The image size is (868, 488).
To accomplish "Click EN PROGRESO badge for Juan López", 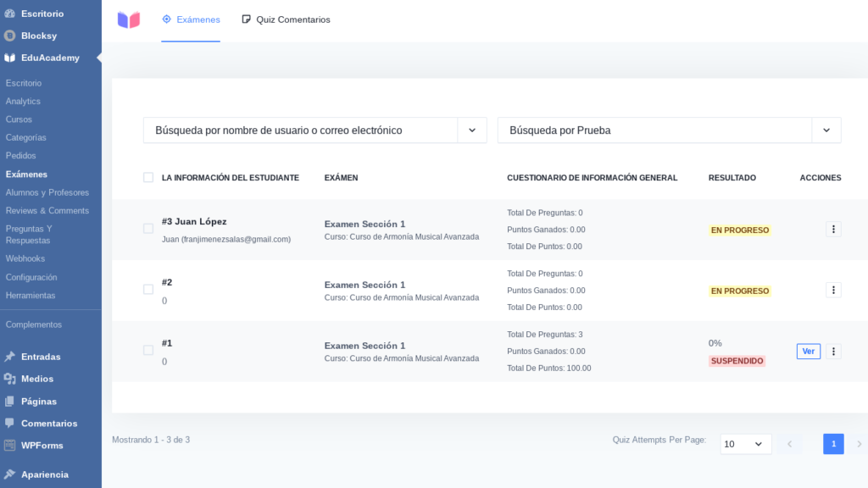I will [x=739, y=230].
